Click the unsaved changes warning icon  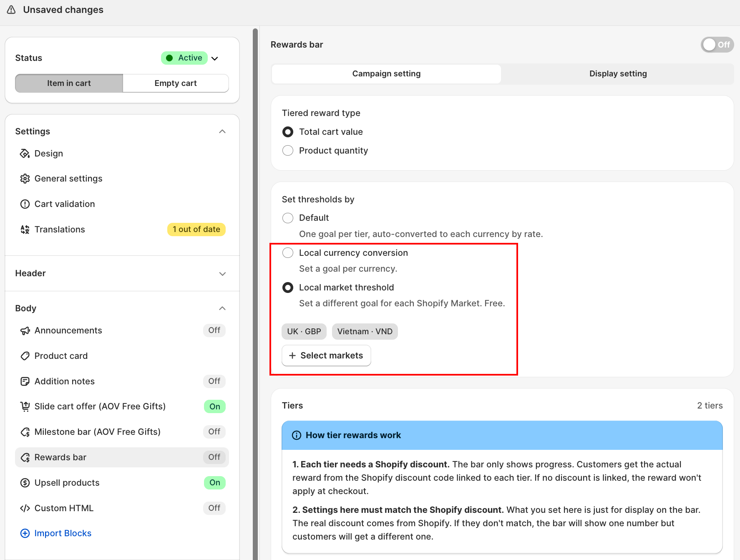[11, 10]
